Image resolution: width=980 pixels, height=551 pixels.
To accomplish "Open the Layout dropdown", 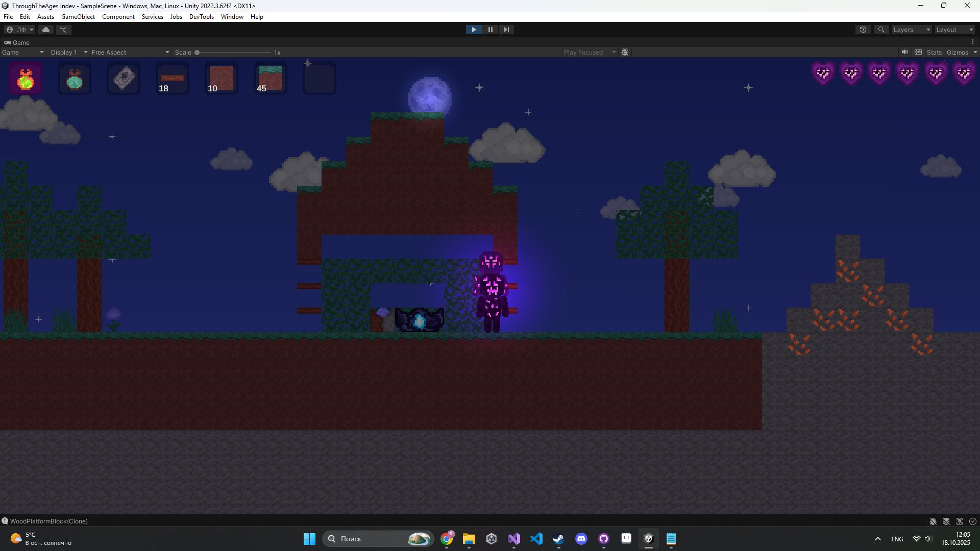I will click(x=954, y=30).
